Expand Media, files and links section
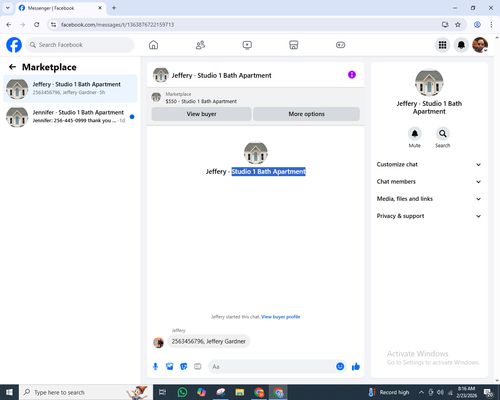This screenshot has width=500, height=400. (x=429, y=199)
